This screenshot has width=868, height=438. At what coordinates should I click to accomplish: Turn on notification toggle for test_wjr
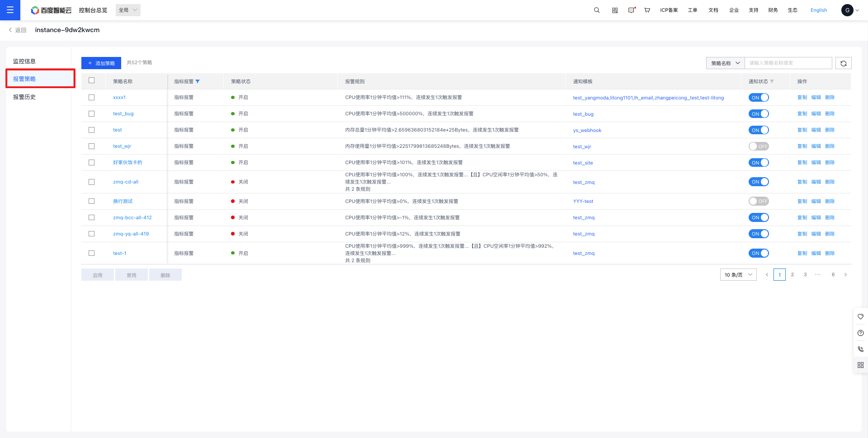[x=759, y=146]
